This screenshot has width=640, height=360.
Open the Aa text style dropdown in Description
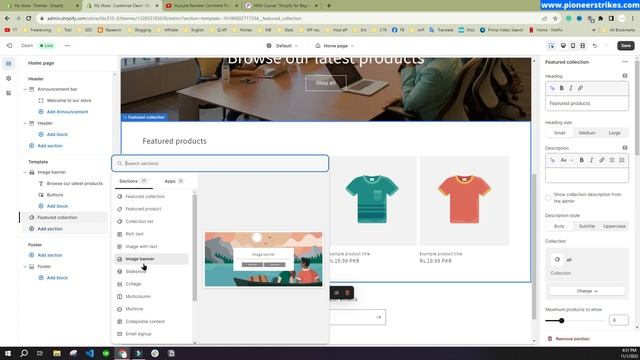[x=567, y=160]
